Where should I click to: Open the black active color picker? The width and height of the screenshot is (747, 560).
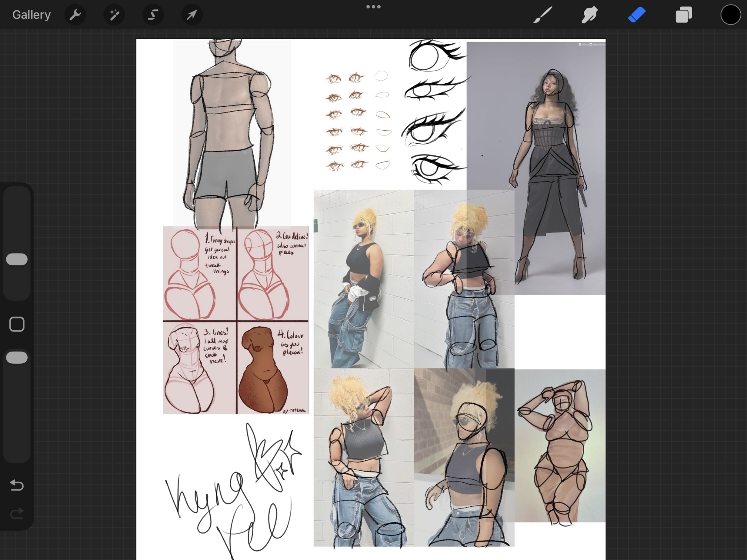click(730, 15)
